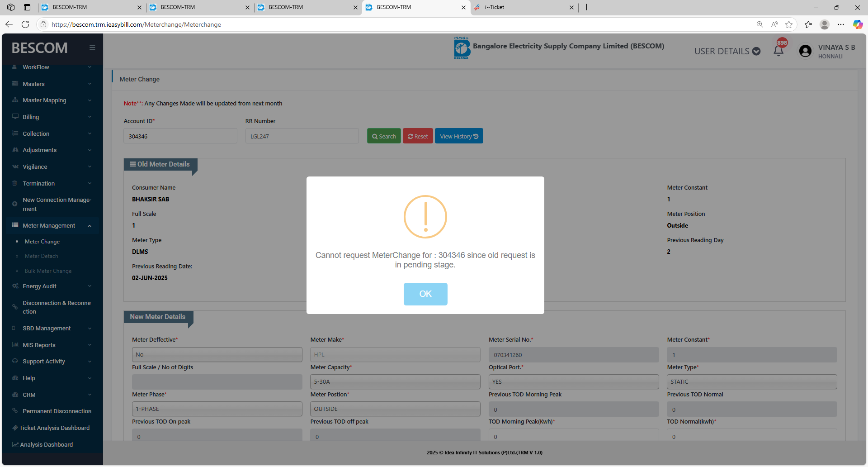Open the Meter Deffective dropdown
Viewport: 868px width, 467px height.
click(x=217, y=355)
